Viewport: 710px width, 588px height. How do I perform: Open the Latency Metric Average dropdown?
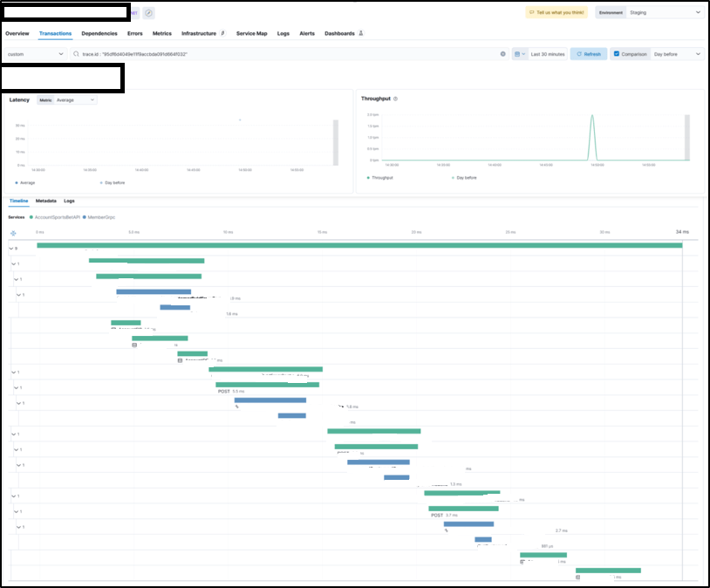tap(75, 100)
